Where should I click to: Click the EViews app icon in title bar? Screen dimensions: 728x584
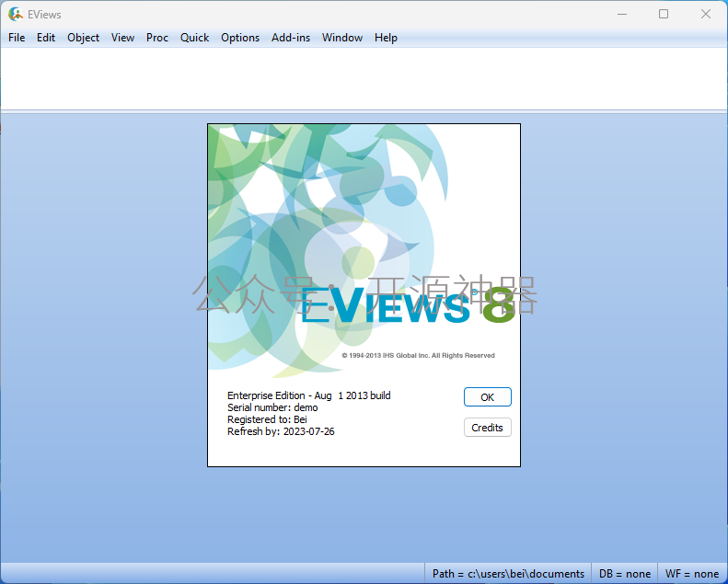pos(16,15)
